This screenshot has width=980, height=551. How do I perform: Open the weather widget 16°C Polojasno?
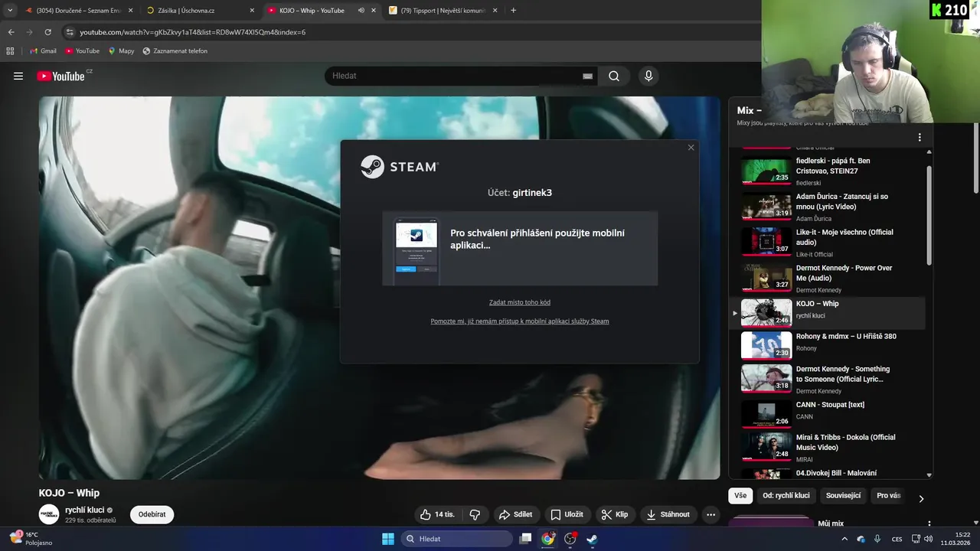[31, 539]
